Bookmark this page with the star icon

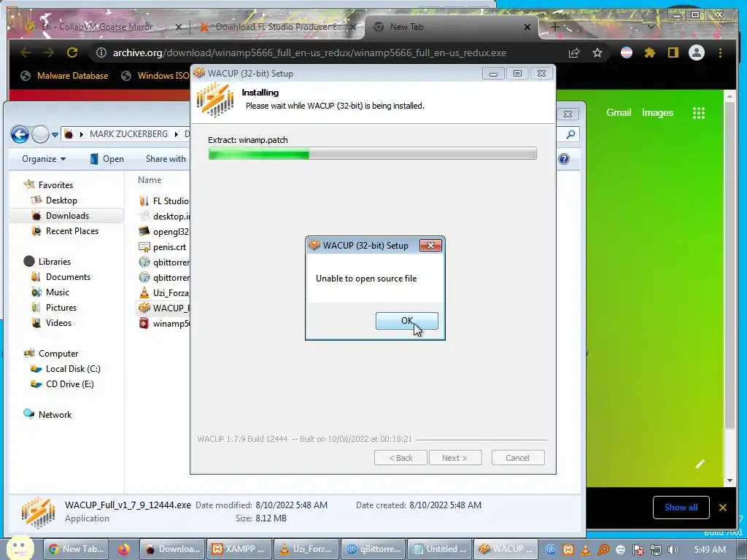597,52
